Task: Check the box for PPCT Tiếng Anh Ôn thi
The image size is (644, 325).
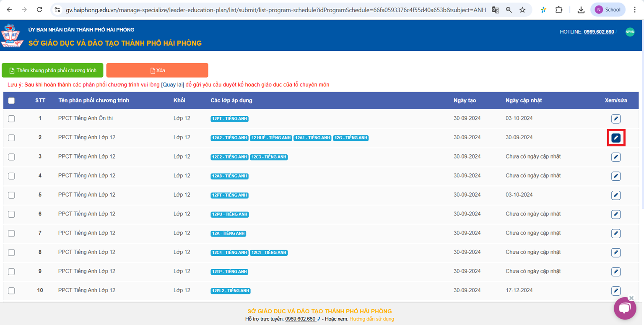Action: [11, 119]
